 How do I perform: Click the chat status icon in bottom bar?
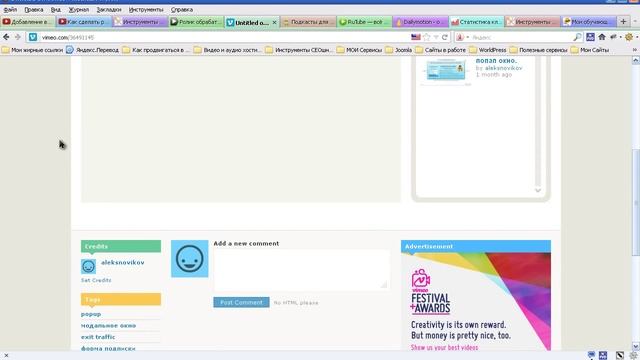tap(591, 355)
